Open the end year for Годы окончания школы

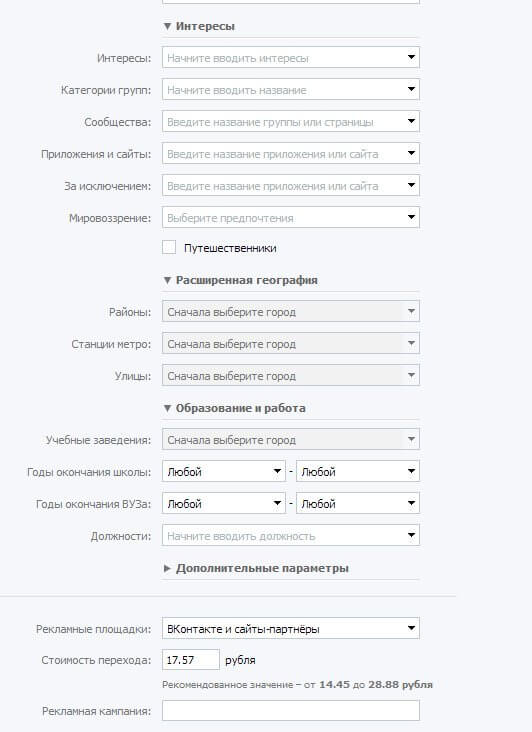coord(358,471)
